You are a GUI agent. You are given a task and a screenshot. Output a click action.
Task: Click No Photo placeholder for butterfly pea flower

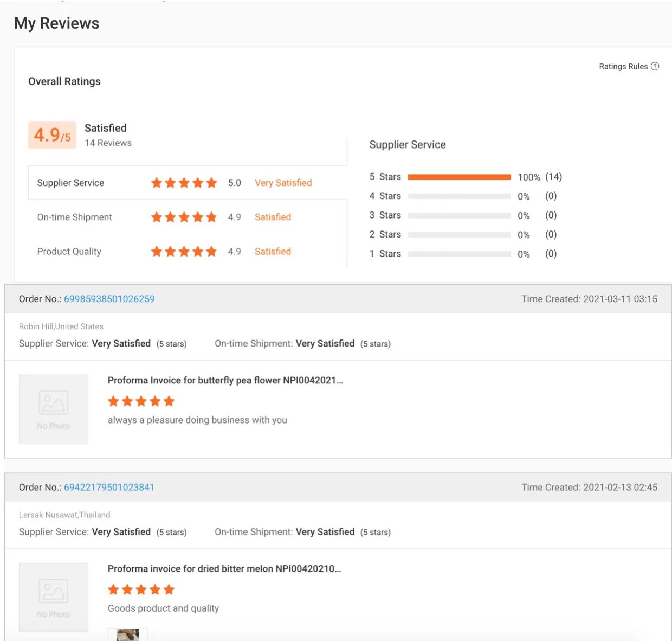54,409
